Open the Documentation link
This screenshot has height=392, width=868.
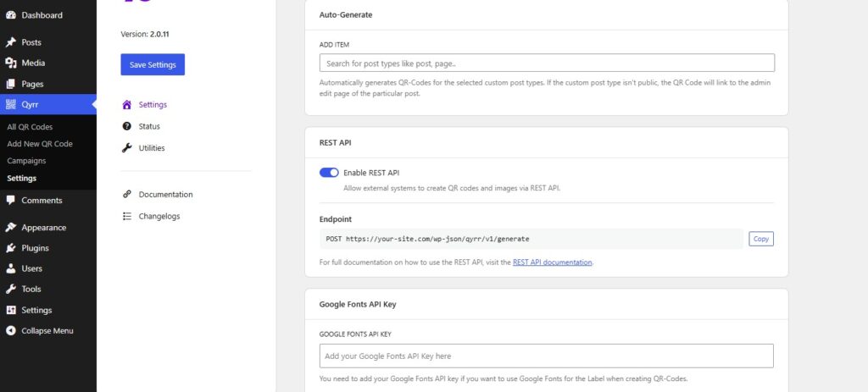coord(165,194)
